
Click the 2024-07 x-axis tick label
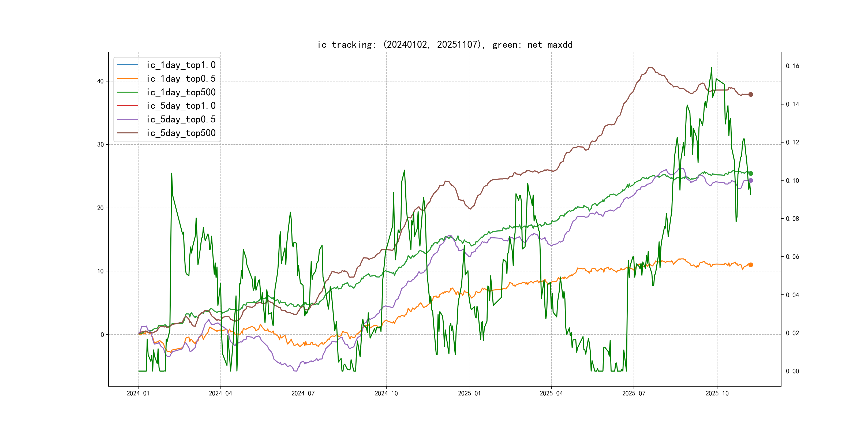pyautogui.click(x=302, y=393)
